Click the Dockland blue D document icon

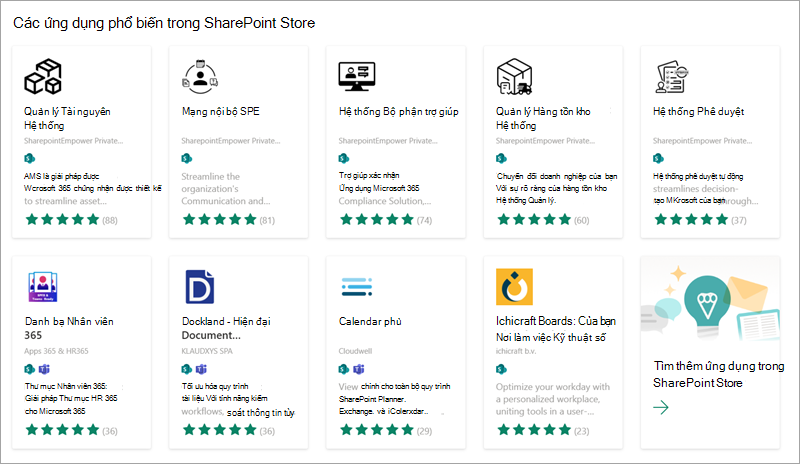(199, 287)
